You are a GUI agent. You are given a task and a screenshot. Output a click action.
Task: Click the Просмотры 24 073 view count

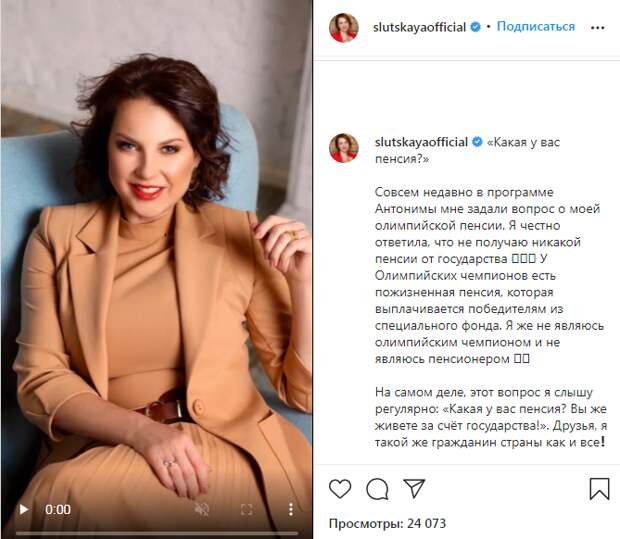388,524
